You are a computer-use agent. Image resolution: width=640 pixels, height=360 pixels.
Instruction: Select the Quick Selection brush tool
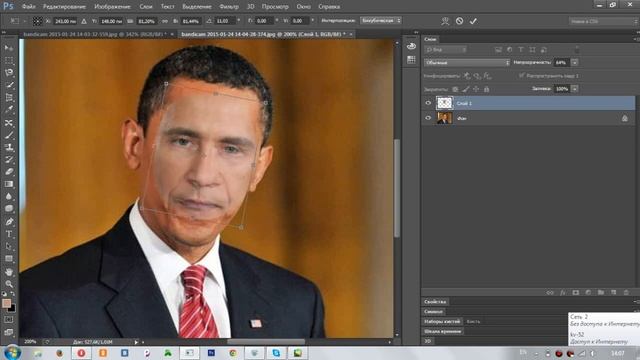point(9,85)
